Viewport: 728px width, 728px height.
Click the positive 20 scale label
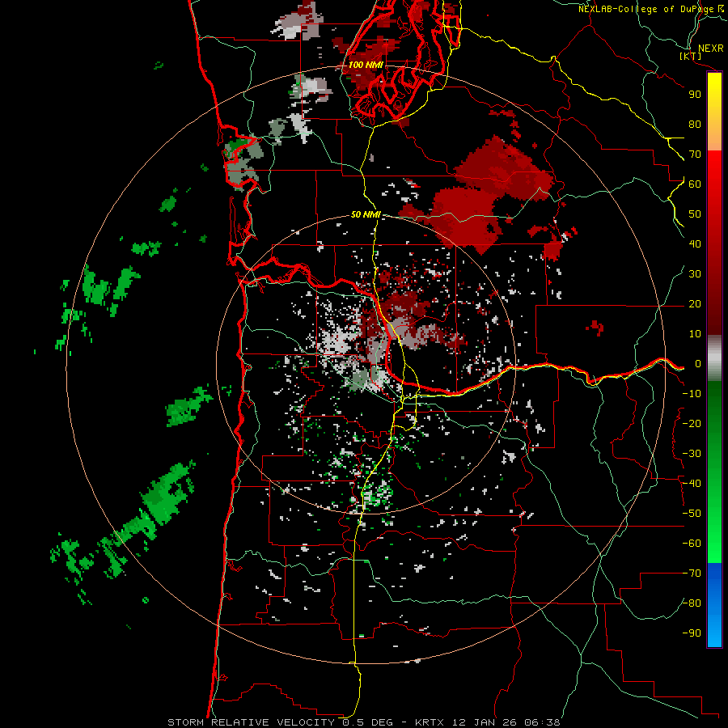[x=695, y=304]
